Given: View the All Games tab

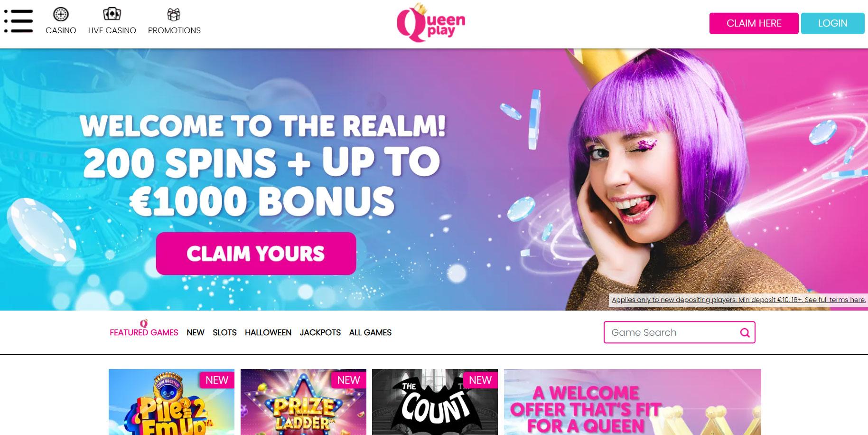Looking at the screenshot, I should (x=370, y=332).
